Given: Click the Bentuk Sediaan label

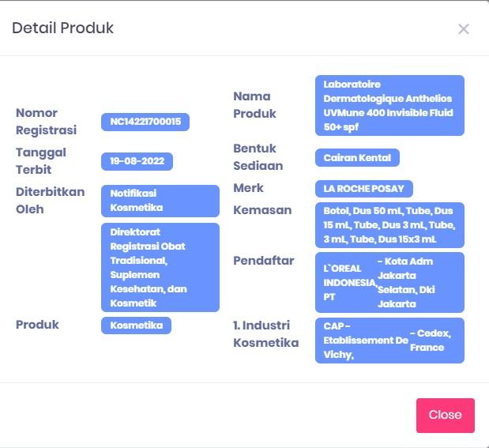Looking at the screenshot, I should click(x=258, y=156).
